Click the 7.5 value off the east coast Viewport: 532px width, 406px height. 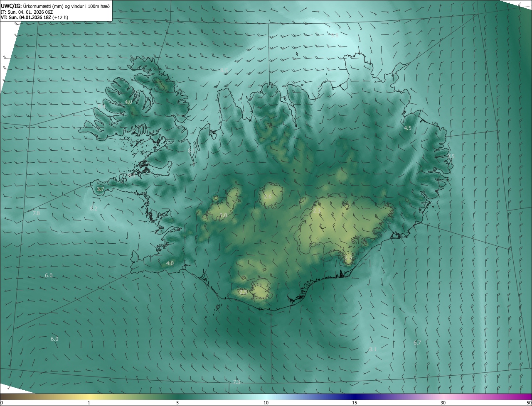click(x=451, y=156)
